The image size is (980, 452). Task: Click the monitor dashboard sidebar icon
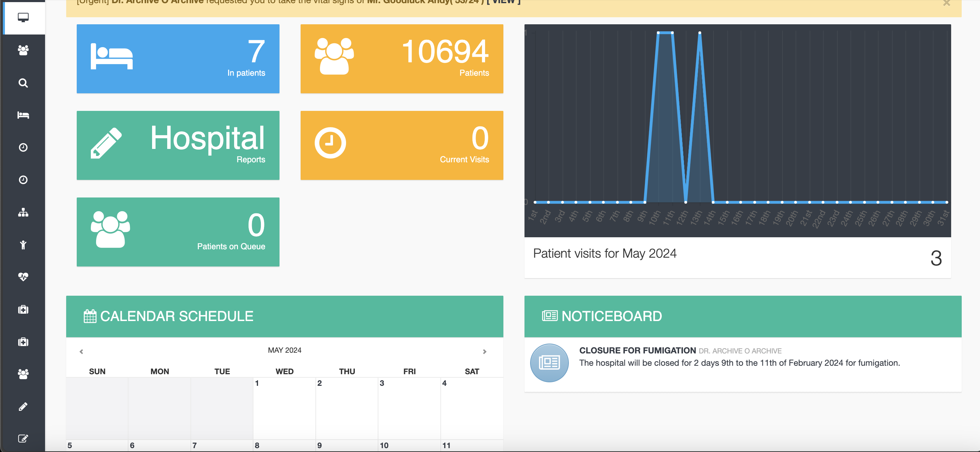[23, 18]
